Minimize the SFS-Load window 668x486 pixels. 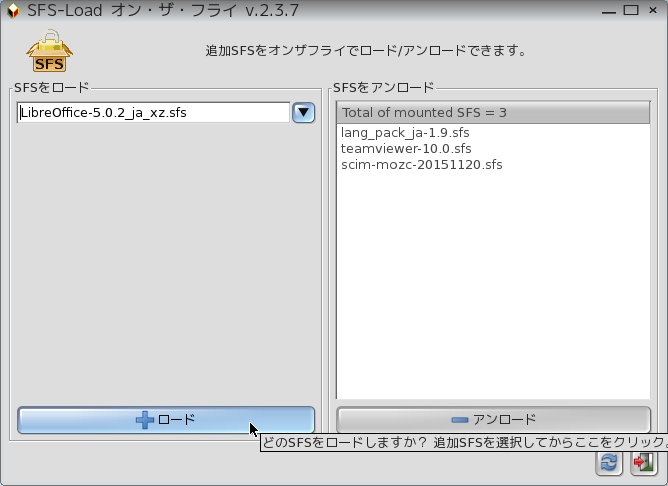609,11
